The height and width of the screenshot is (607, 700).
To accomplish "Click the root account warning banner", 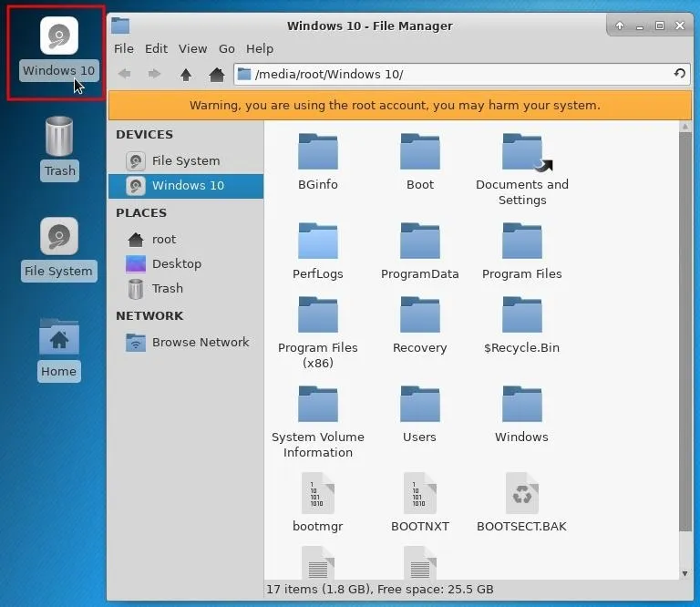I will pyautogui.click(x=399, y=106).
